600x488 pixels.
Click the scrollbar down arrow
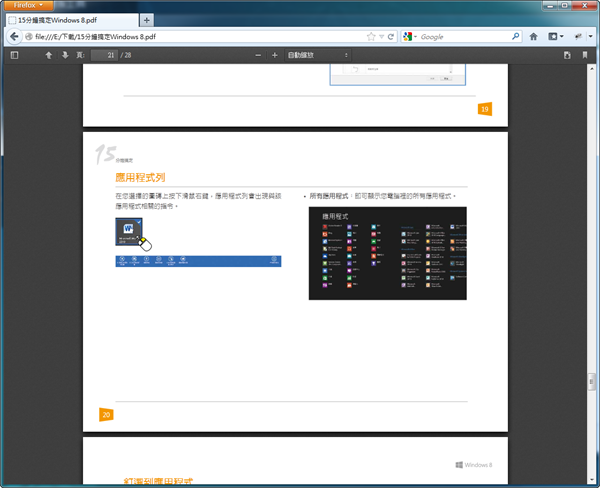(x=592, y=480)
